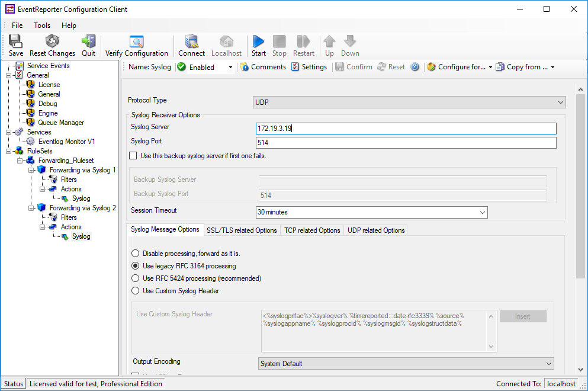Viewport: 588px width, 391px height.
Task: Click the Insert button
Action: (x=523, y=316)
